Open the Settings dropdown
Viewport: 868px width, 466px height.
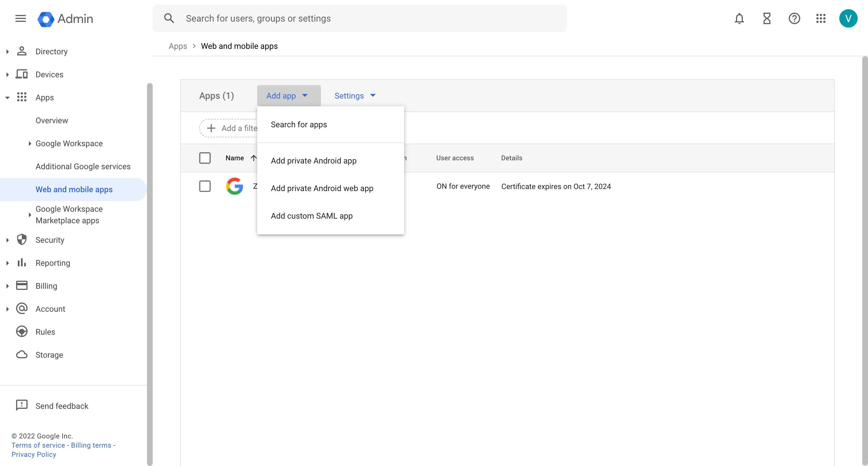pyautogui.click(x=354, y=96)
